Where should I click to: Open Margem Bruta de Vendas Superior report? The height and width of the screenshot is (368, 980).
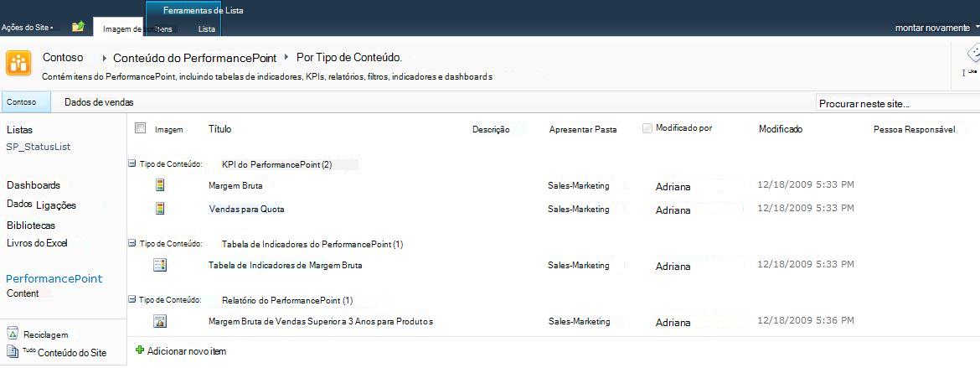tap(321, 322)
